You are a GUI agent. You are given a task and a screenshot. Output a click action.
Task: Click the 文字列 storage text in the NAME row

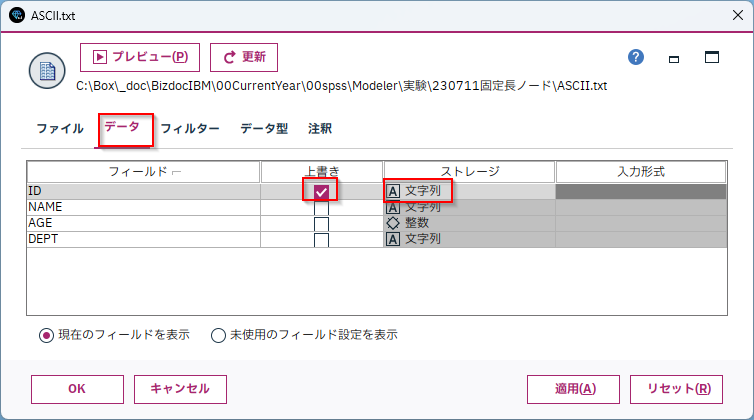pos(423,208)
